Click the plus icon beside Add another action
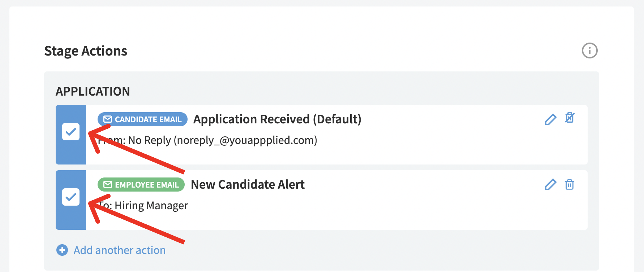The width and height of the screenshot is (644, 272). pos(62,250)
